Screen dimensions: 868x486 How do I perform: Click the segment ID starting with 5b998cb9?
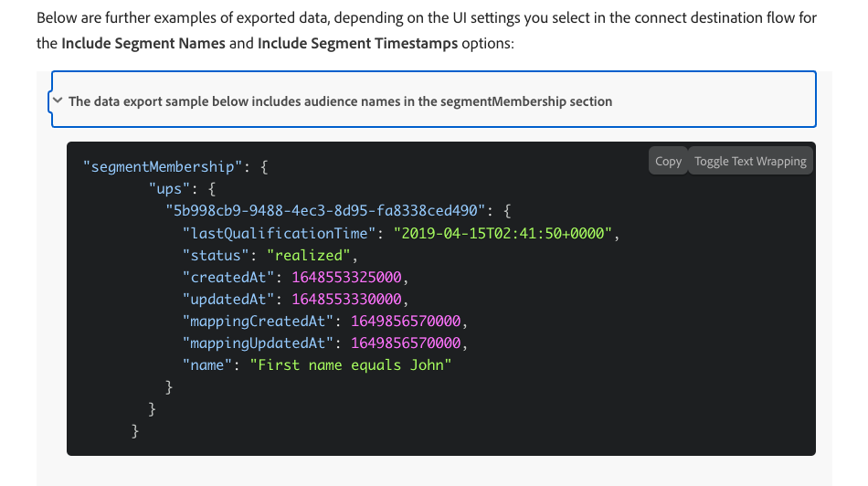(324, 212)
